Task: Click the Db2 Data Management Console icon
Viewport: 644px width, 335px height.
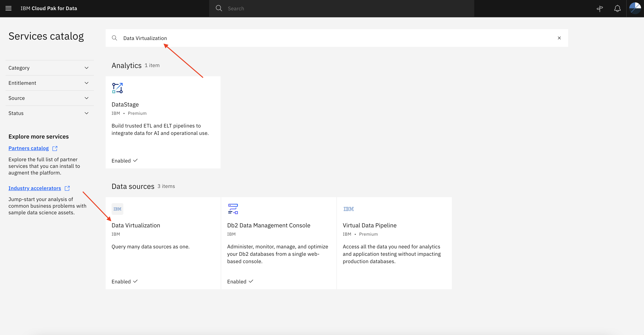Action: pos(233,209)
